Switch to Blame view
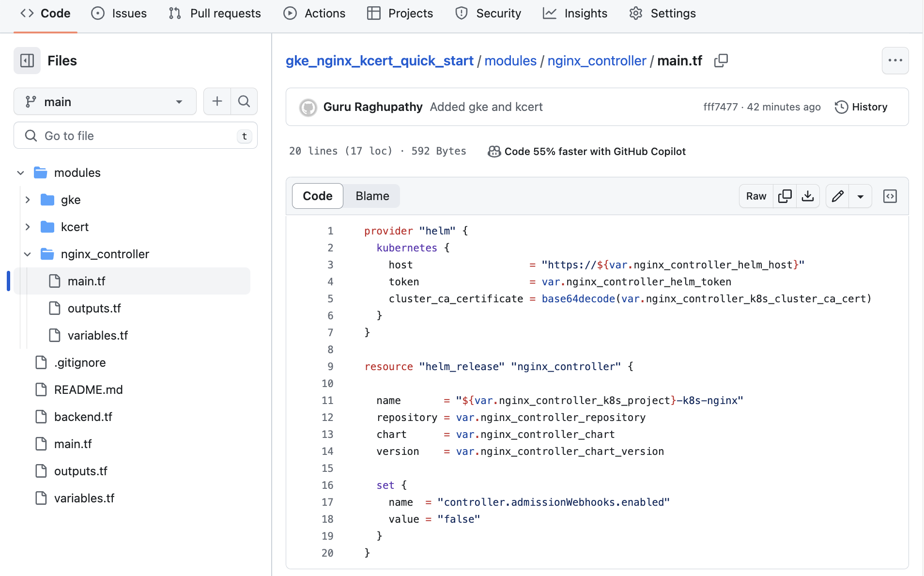This screenshot has width=924, height=576. [372, 196]
